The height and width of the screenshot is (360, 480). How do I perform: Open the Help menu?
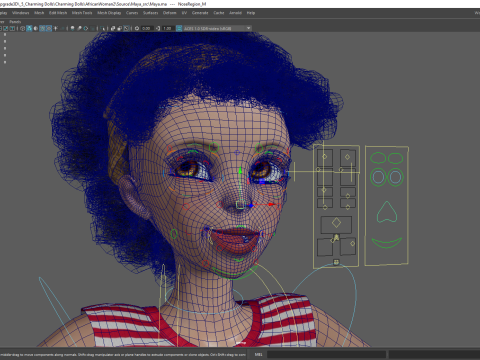pyautogui.click(x=251, y=13)
